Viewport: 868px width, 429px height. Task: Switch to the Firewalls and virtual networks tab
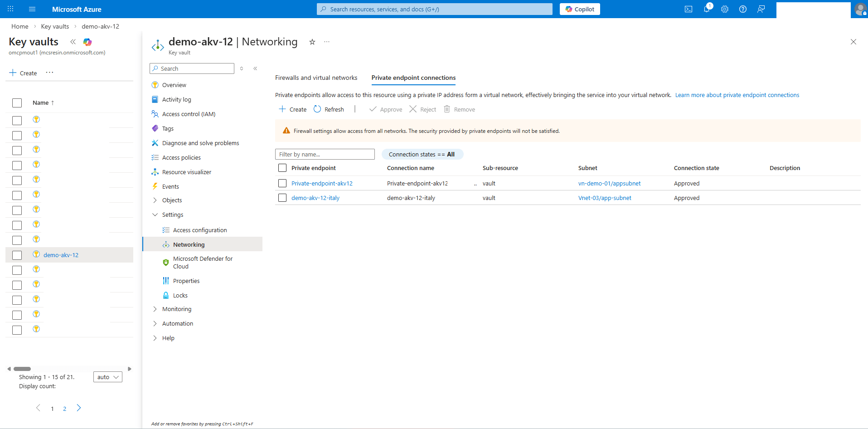pos(316,78)
